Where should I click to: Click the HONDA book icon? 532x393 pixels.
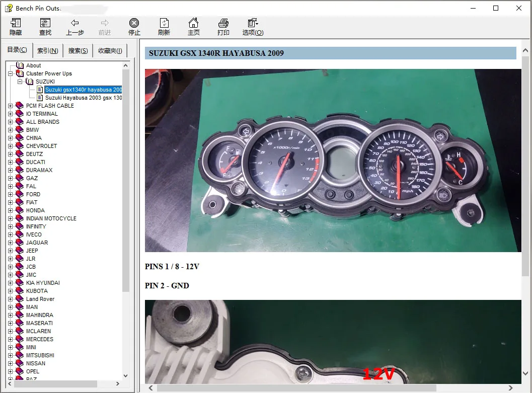(x=20, y=210)
